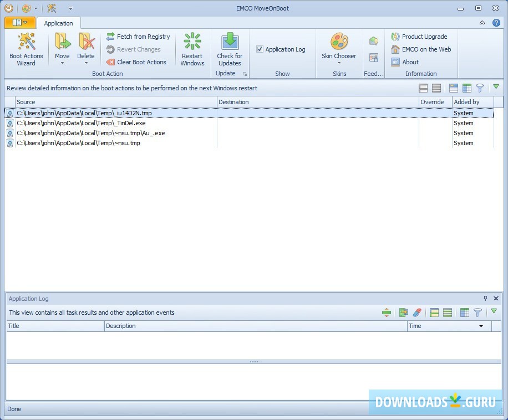508x420 pixels.
Task: Open the Update group dialog launcher
Action: pyautogui.click(x=245, y=74)
